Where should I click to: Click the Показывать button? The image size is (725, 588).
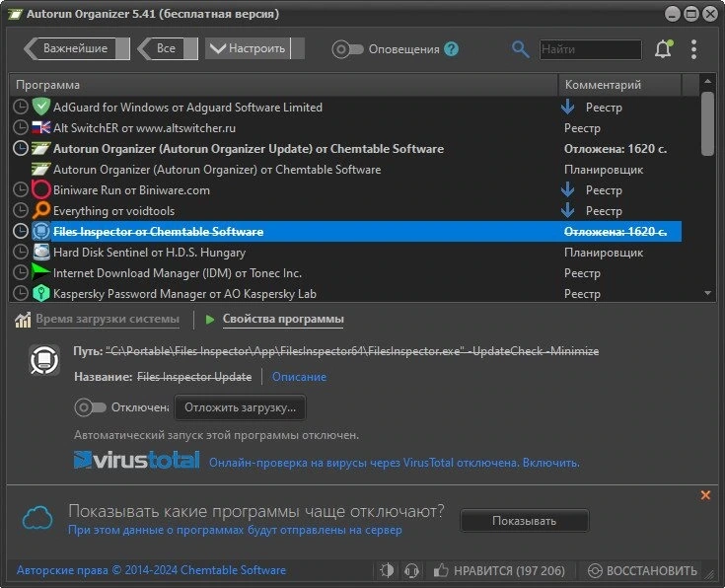525,521
